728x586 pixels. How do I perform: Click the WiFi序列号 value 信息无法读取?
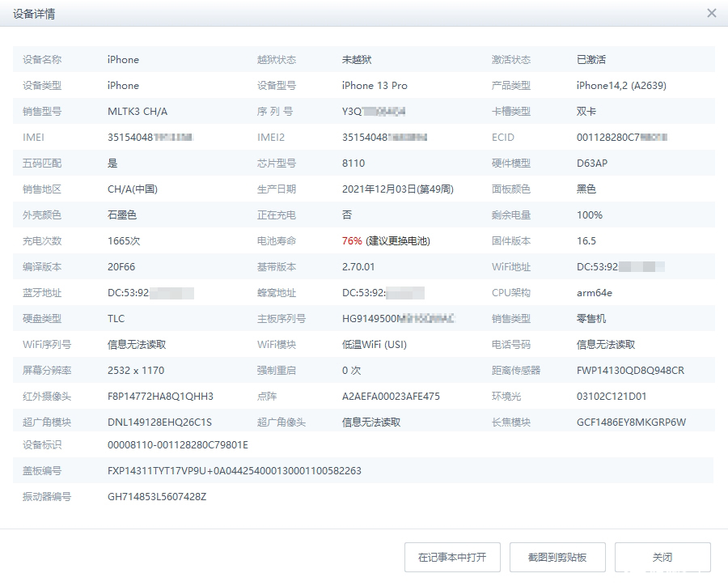tap(137, 345)
